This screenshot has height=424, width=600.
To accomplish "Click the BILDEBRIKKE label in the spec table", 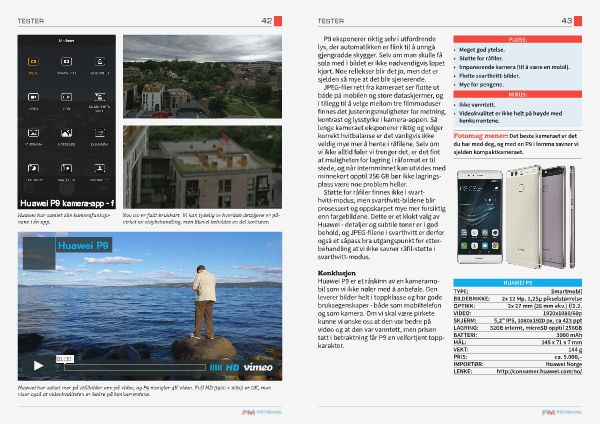I will 471,298.
